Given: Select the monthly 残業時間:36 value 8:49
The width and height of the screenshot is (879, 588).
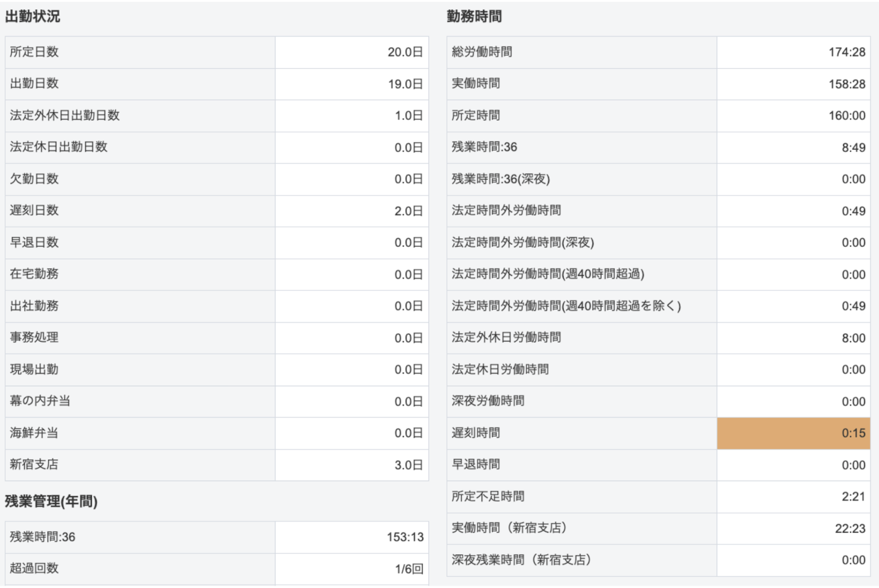Looking at the screenshot, I should point(853,147).
